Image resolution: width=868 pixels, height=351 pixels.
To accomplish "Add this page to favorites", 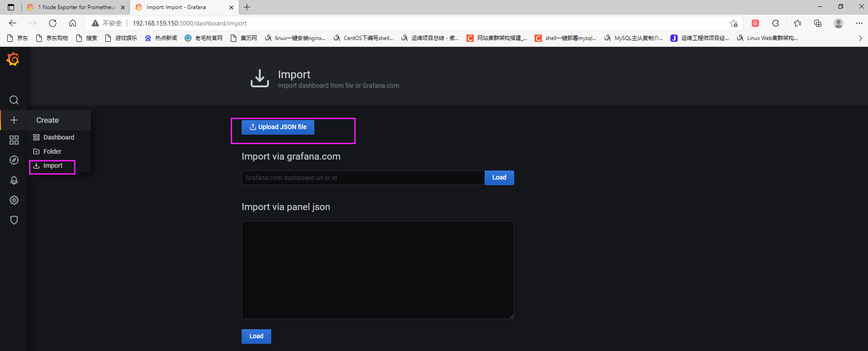I will [x=734, y=23].
